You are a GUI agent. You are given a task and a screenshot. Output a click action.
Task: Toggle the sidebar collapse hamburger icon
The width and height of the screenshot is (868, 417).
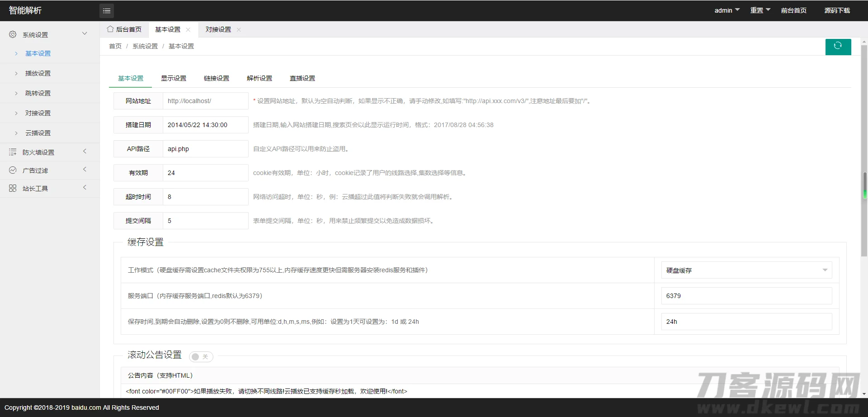point(107,10)
